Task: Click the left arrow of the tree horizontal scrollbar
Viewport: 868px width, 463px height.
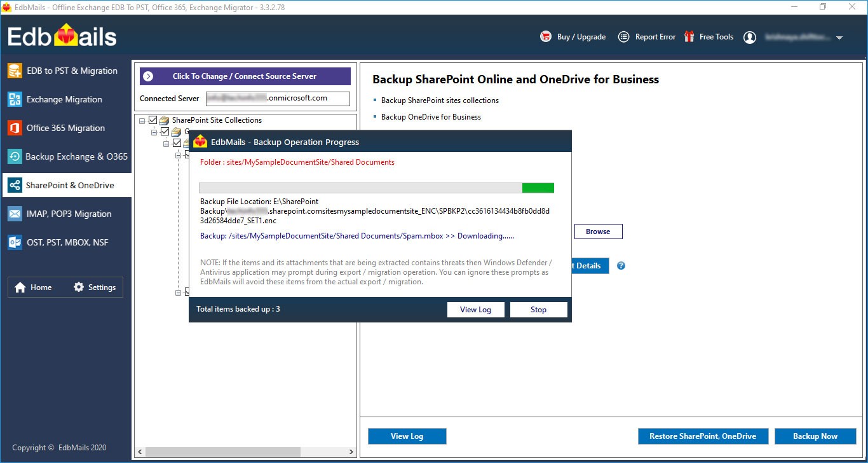Action: pos(140,452)
